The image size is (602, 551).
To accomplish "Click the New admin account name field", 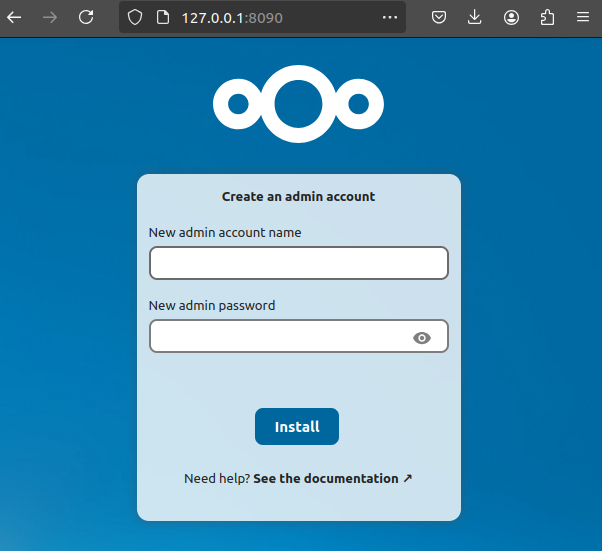I will [299, 263].
